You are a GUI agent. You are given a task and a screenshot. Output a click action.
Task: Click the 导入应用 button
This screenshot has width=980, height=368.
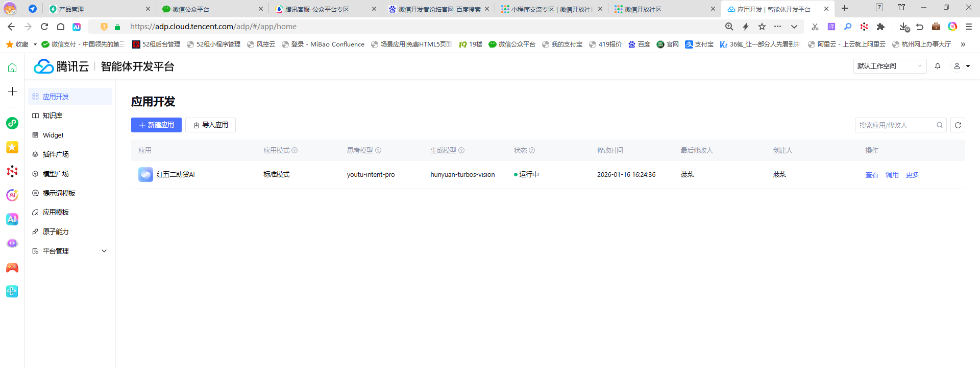tap(210, 125)
